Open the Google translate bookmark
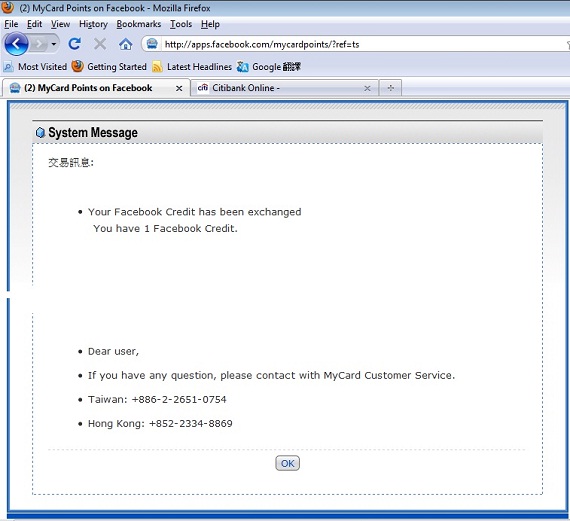This screenshot has height=521, width=570. (269, 67)
